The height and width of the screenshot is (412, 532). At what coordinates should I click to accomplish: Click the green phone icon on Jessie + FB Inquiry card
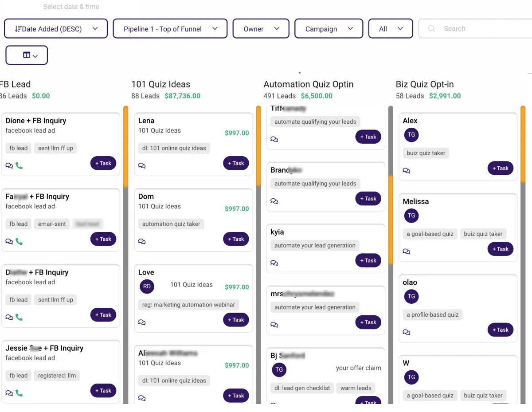(19, 393)
